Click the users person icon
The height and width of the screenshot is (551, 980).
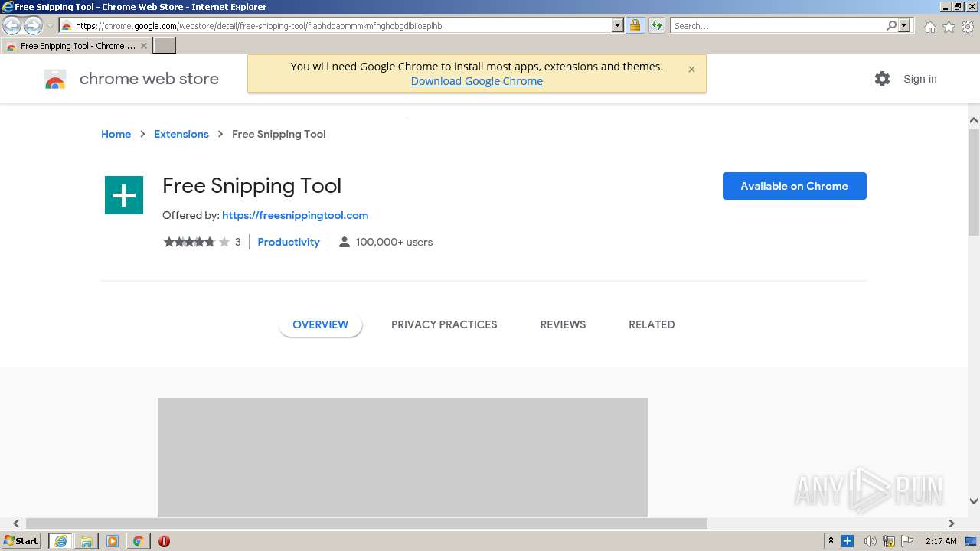coord(345,242)
